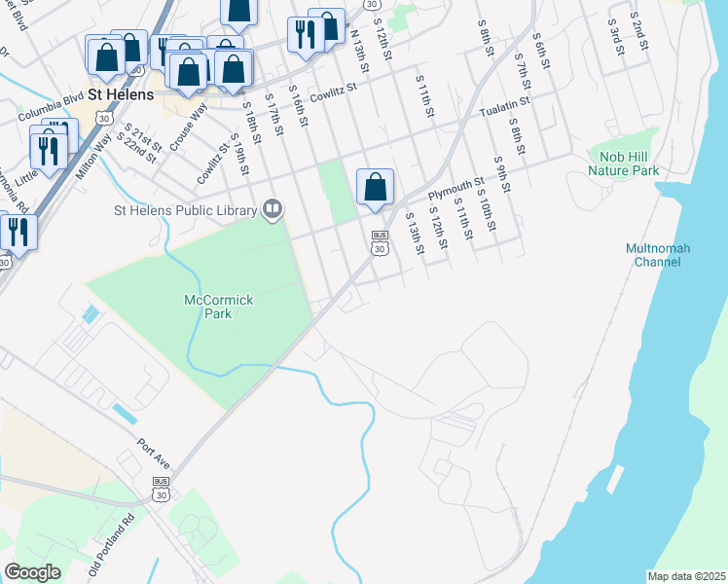
Task: Select the St Helens city label
Action: tap(121, 94)
